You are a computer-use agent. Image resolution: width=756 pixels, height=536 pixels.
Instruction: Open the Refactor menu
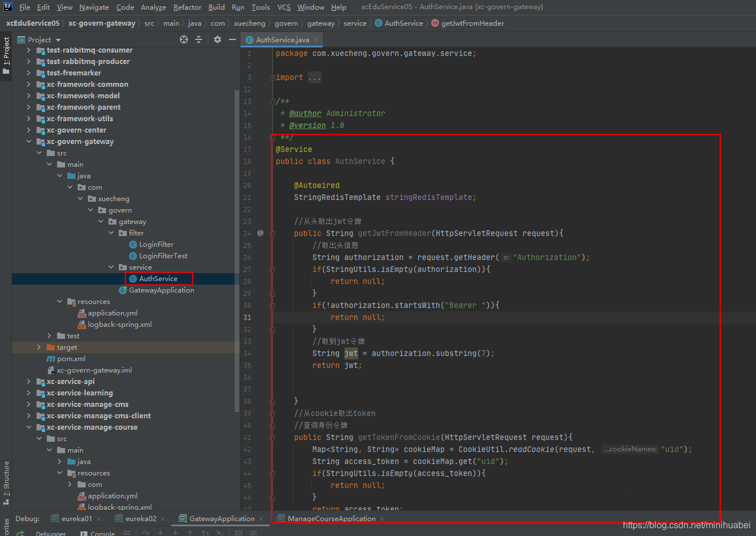[x=187, y=7]
